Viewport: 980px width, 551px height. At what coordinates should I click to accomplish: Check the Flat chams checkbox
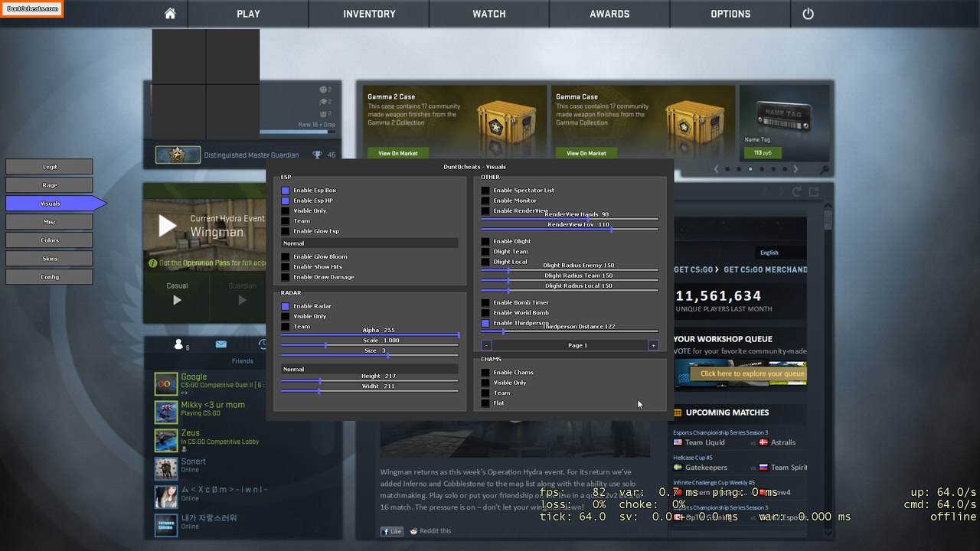coord(485,403)
